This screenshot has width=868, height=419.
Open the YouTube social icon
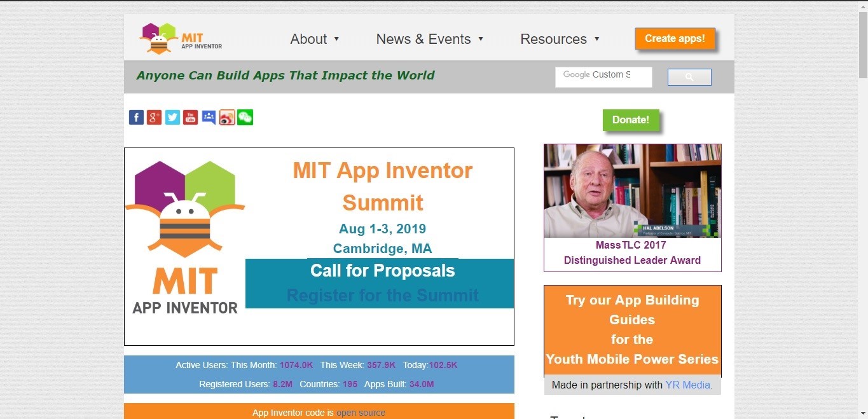point(191,118)
